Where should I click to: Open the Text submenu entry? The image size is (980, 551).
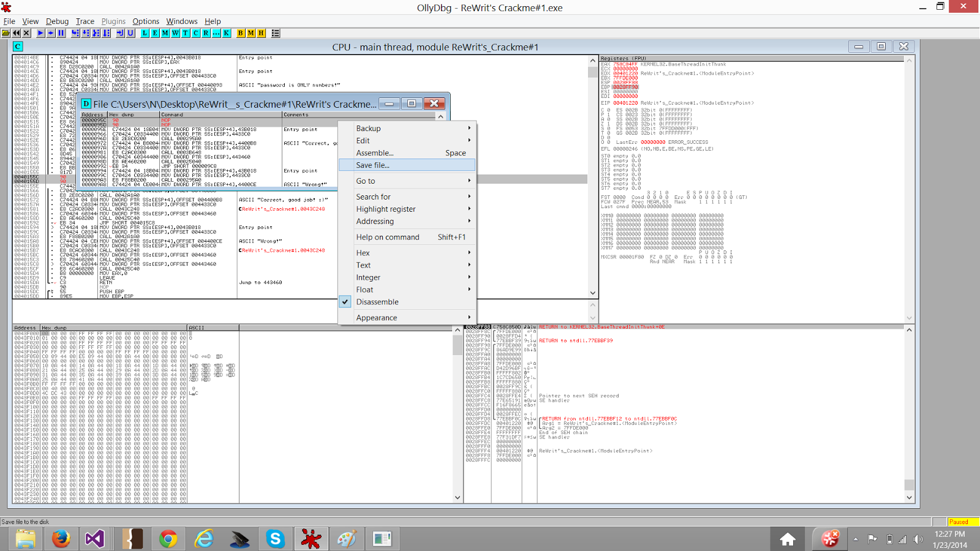pos(407,265)
